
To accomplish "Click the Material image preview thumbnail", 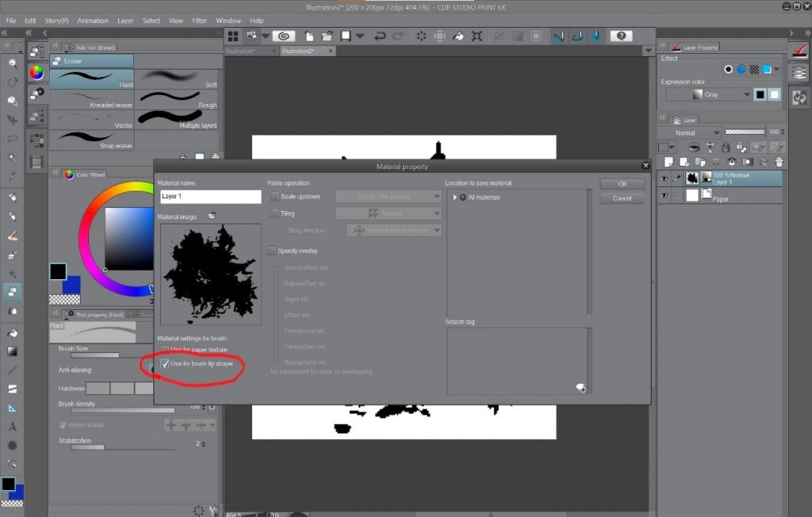I will (211, 274).
